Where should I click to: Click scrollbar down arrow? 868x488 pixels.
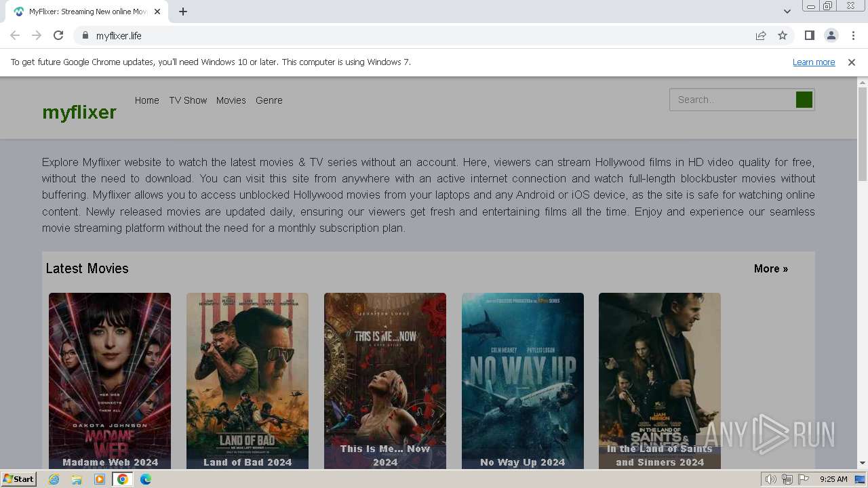(863, 463)
